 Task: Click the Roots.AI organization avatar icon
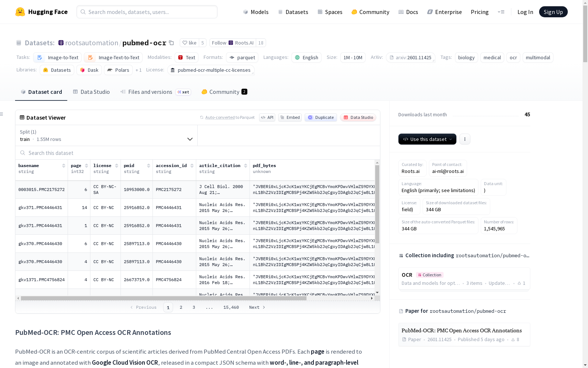point(231,43)
